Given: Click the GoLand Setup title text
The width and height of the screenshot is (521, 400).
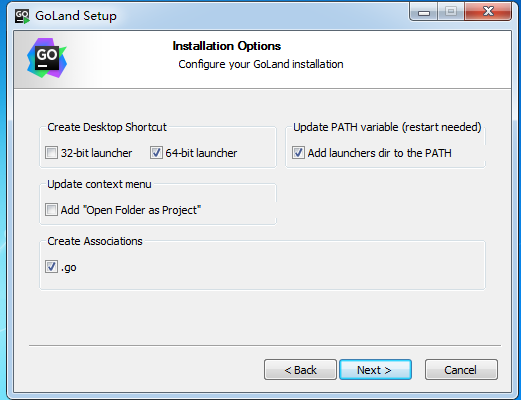Looking at the screenshot, I should (76, 16).
